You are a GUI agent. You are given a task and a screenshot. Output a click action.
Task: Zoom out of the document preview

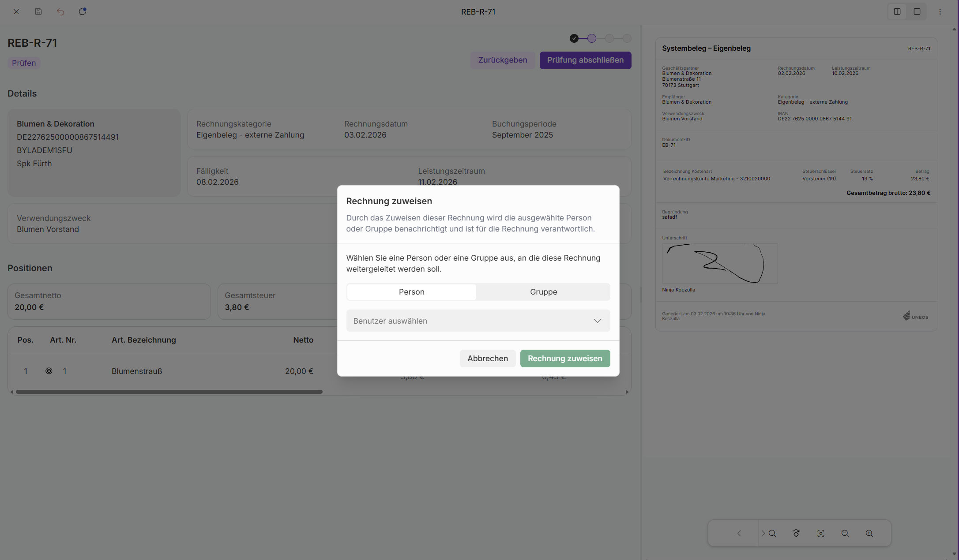[845, 533]
